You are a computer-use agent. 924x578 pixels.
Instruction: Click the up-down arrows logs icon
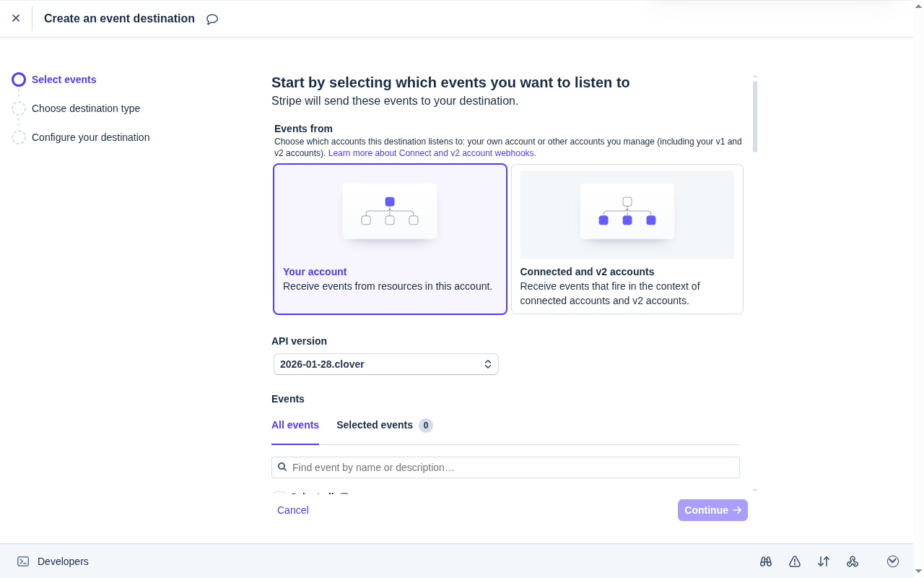pos(824,561)
